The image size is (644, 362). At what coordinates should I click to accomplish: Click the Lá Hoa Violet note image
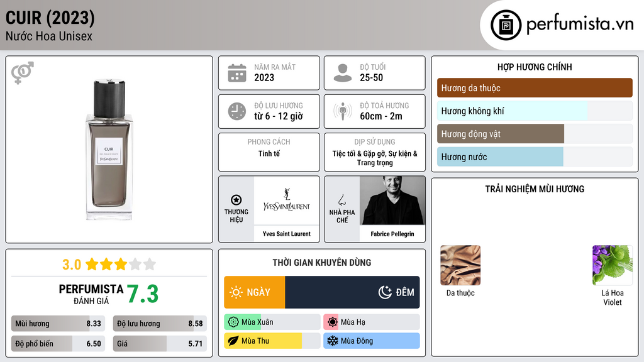[613, 265]
